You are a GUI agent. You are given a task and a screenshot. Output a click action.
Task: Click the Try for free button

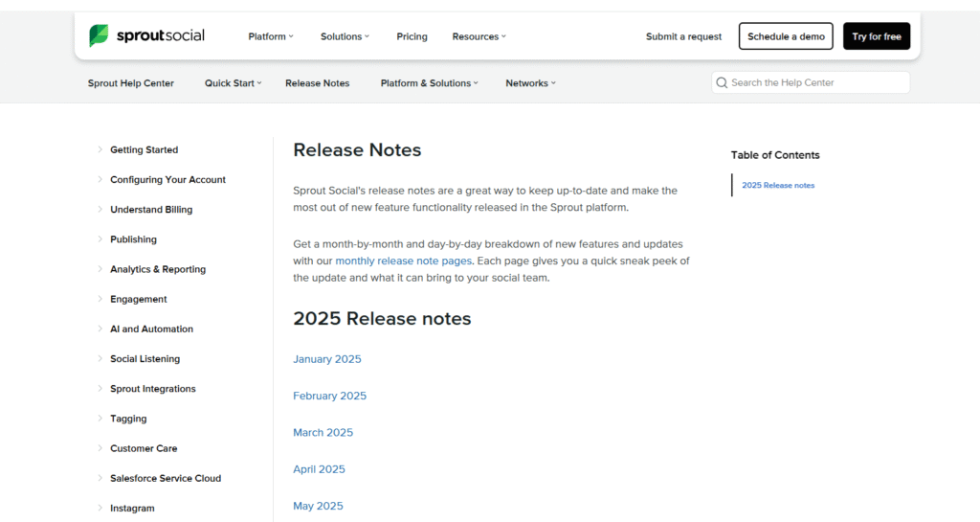(x=877, y=36)
